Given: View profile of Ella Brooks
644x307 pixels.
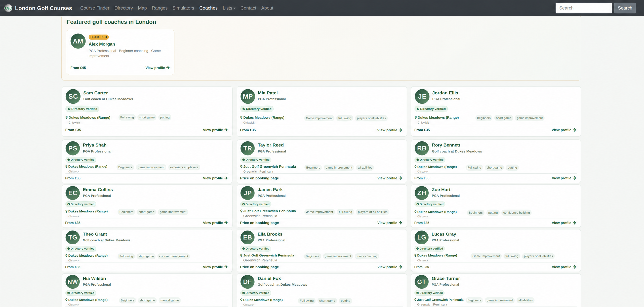Looking at the screenshot, I should coord(390,267).
